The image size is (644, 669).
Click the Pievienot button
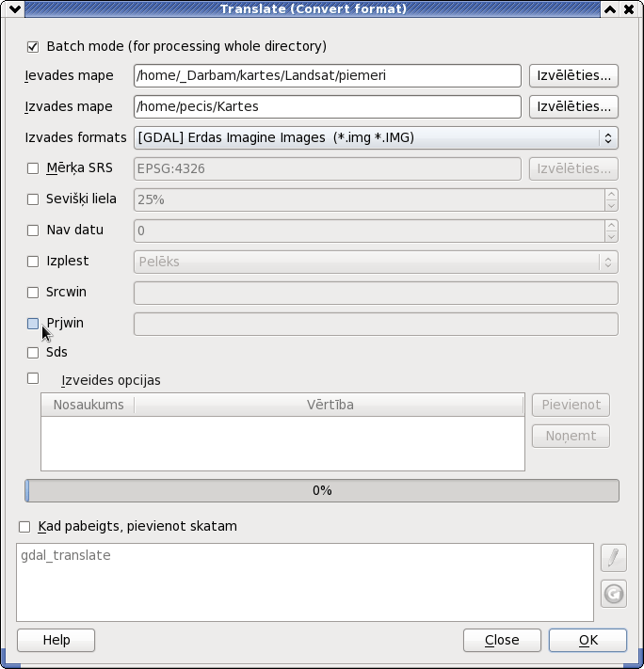tap(571, 405)
